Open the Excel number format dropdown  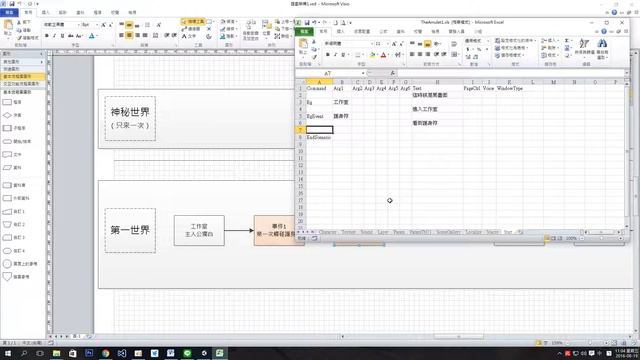pyautogui.click(x=488, y=41)
